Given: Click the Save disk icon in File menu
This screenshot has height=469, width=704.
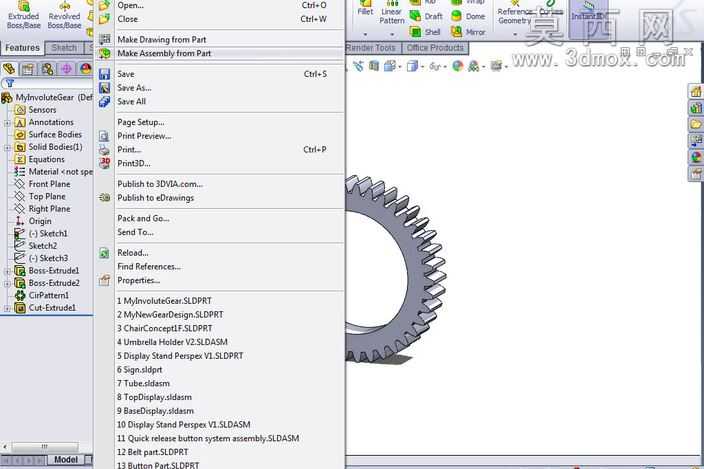Looking at the screenshot, I should pos(104,74).
